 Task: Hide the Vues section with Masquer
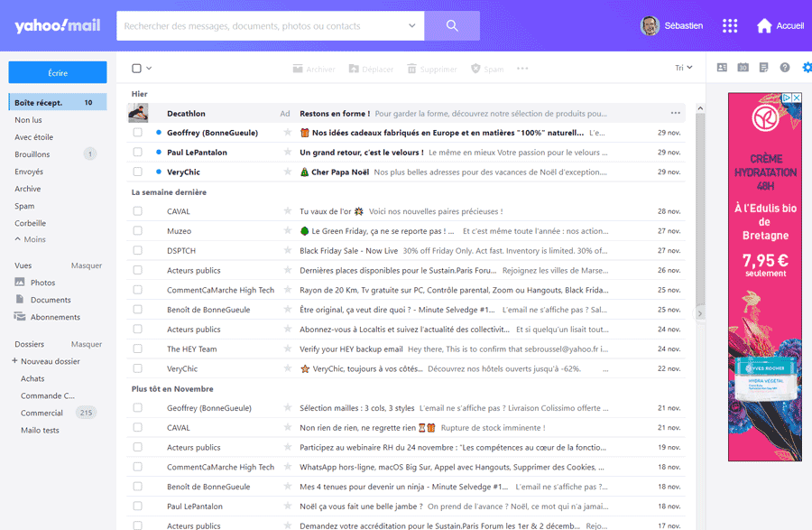pos(87,265)
